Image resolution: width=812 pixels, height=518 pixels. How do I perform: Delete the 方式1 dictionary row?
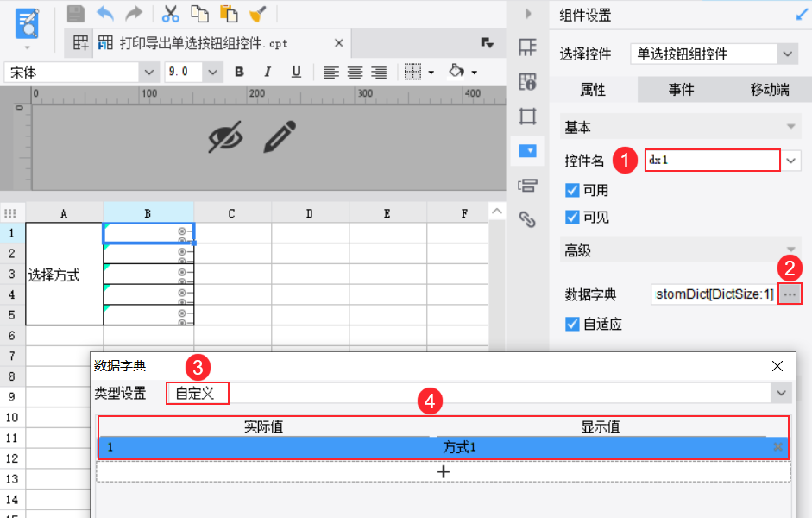pos(777,446)
